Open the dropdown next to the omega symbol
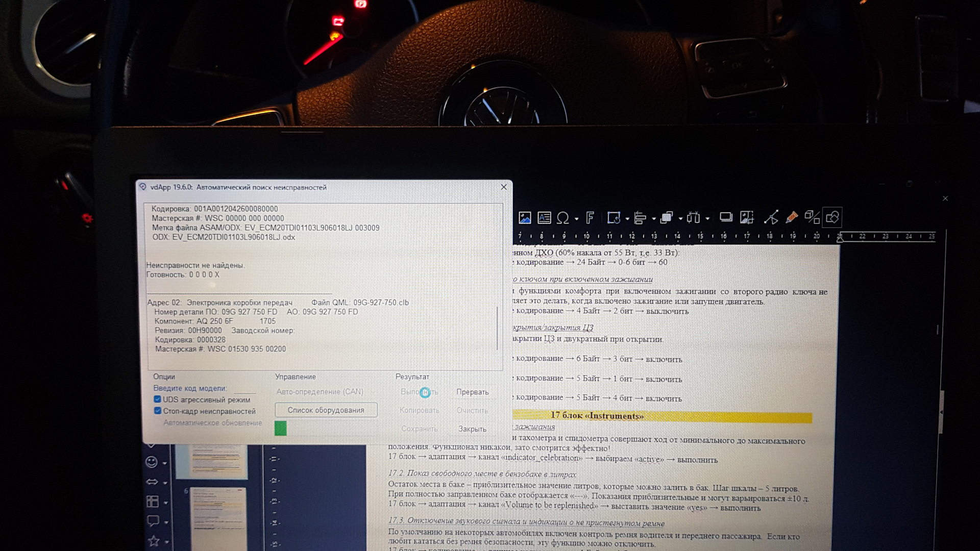Image resolution: width=980 pixels, height=551 pixels. 576,219
